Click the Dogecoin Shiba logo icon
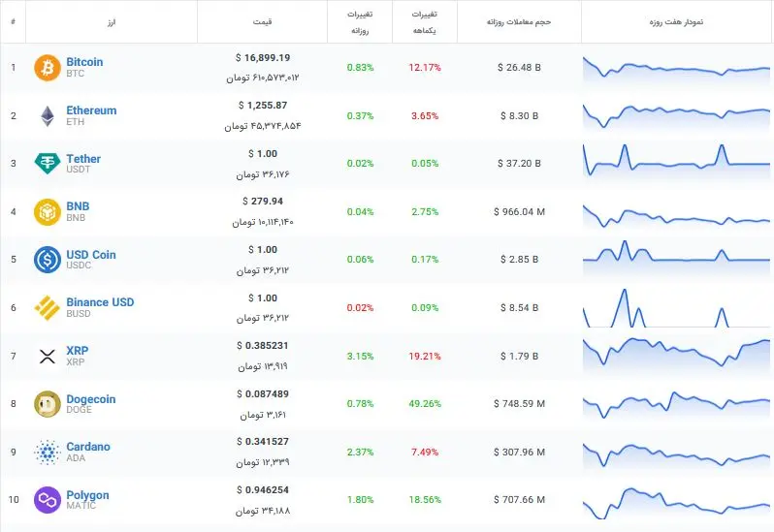 [48, 404]
